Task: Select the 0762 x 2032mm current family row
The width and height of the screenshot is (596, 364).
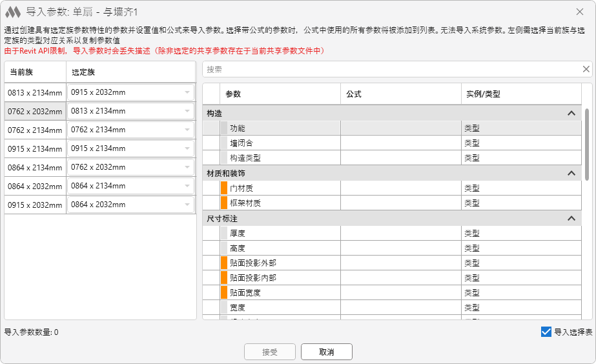Action: 35,111
